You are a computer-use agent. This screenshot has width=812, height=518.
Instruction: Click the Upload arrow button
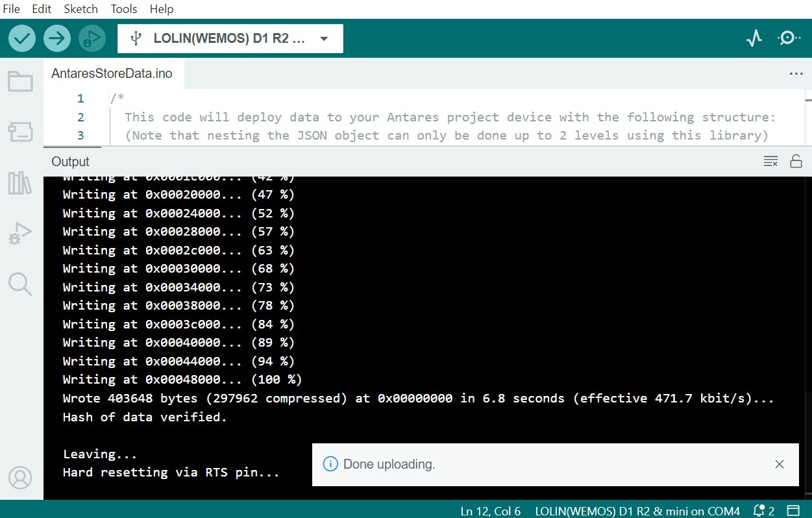(x=57, y=38)
